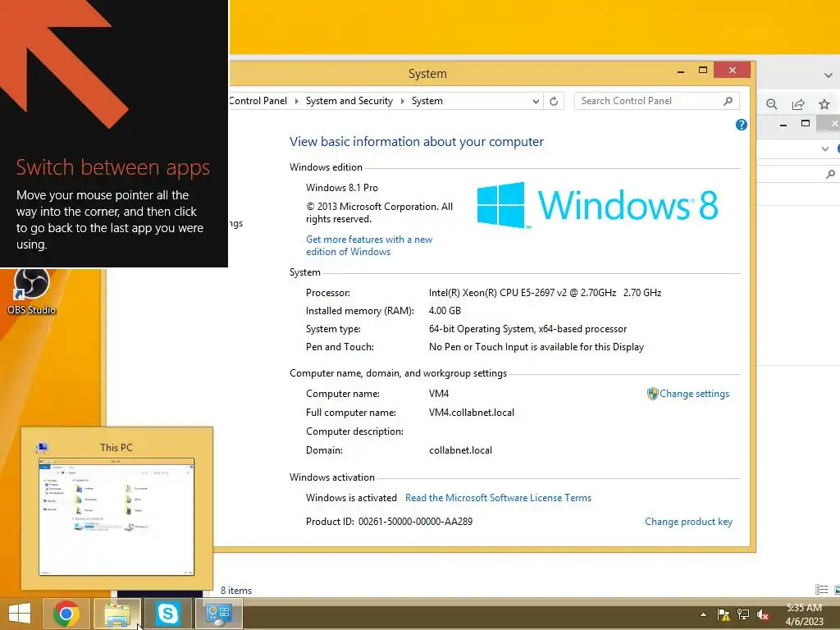Screen dimensions: 840x630
Task: Launch Google Chrome from the taskbar
Action: click(x=66, y=614)
